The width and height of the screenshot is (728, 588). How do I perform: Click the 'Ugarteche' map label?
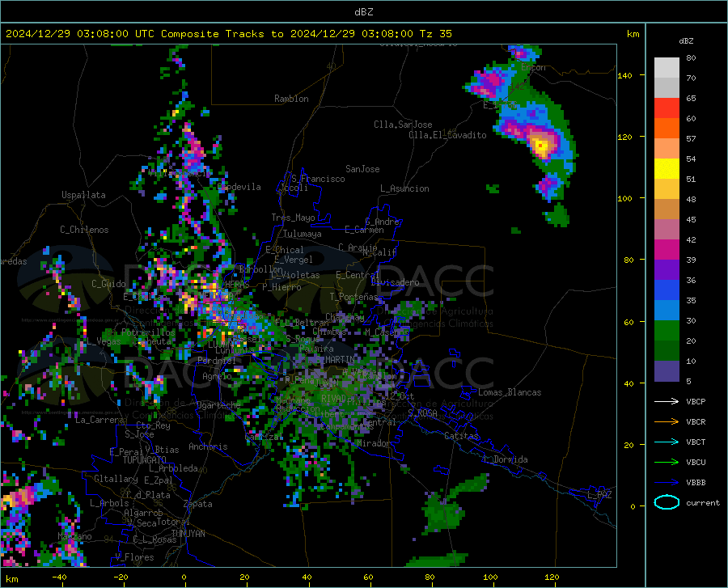click(218, 405)
